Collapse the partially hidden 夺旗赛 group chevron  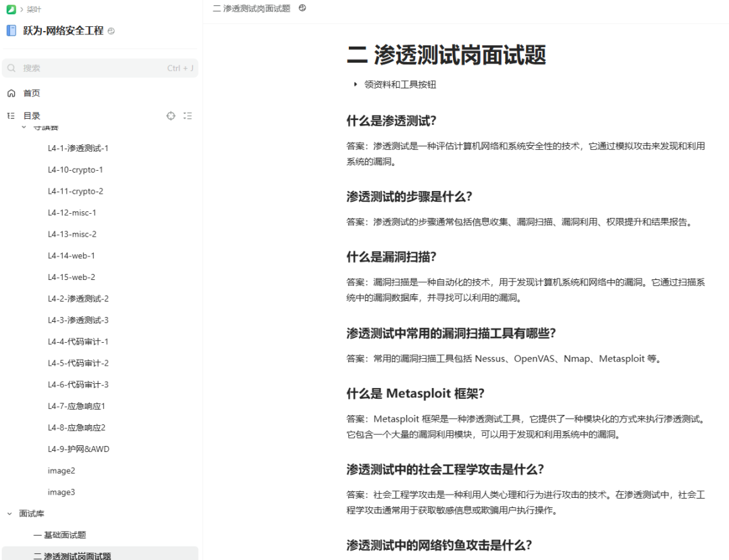tap(24, 127)
